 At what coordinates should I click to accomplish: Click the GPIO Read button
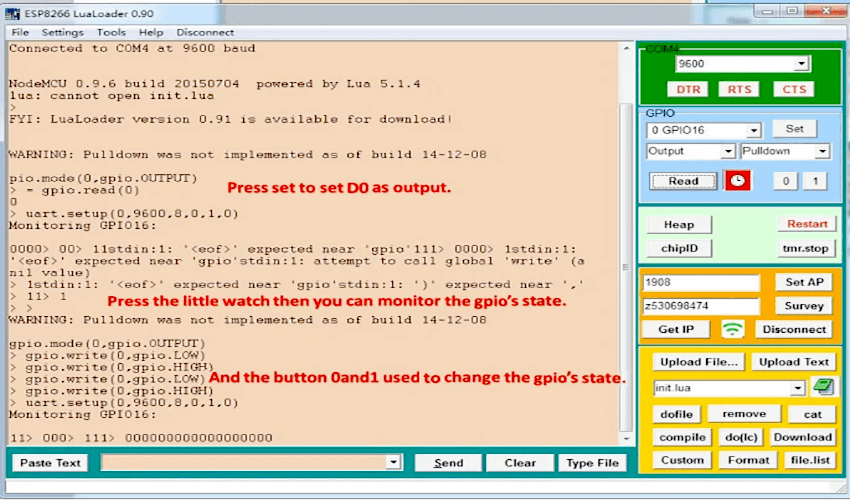[683, 181]
